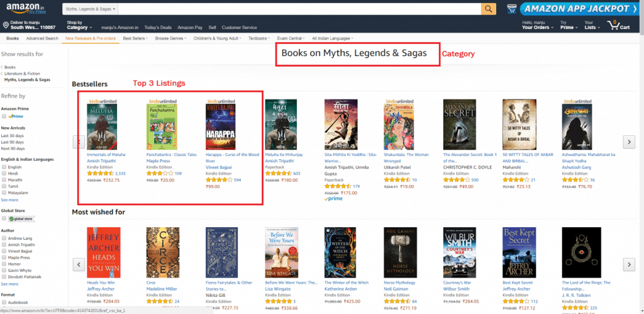This screenshot has height=314, width=644.
Task: Click the Textbooks menu item
Action: coord(258,38)
